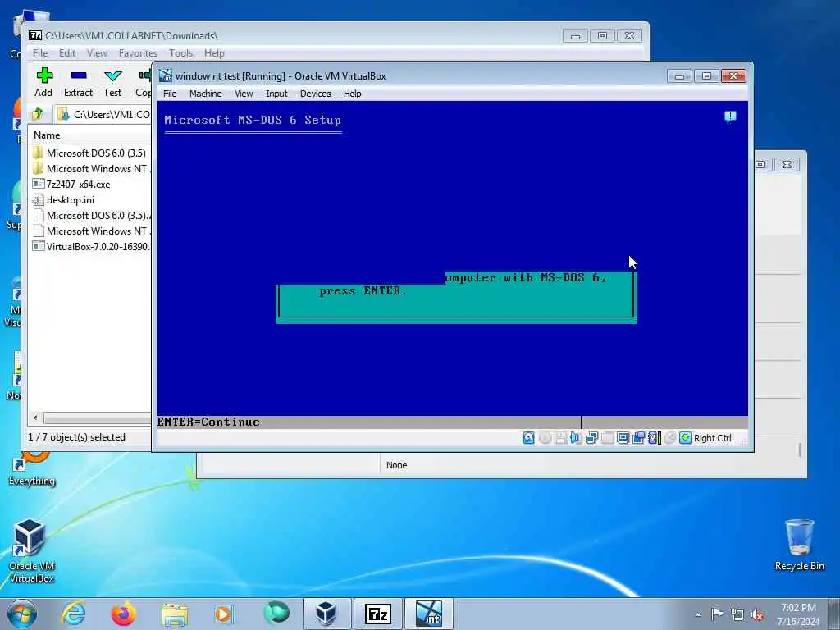Open the Tools menu in 7-Zip
840x630 pixels.
180,53
